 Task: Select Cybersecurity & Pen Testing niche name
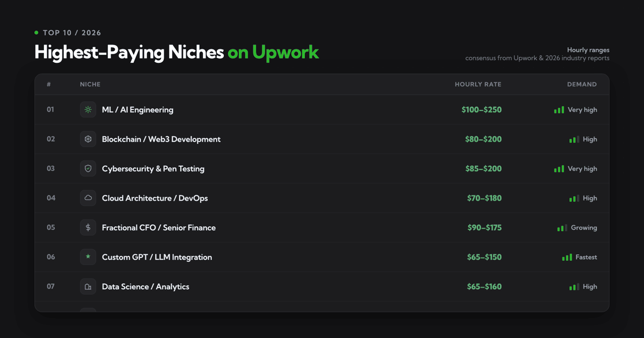[x=153, y=168]
